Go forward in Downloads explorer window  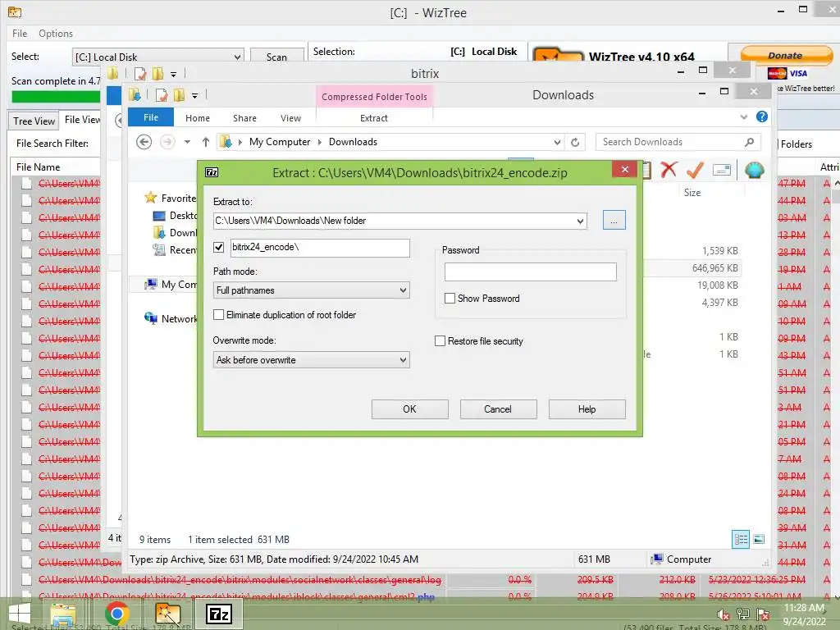pyautogui.click(x=167, y=142)
